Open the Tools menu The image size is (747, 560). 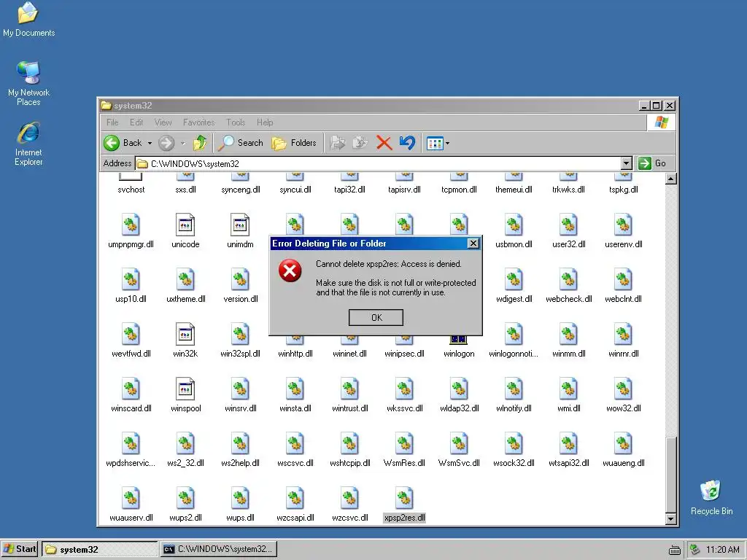(x=236, y=122)
